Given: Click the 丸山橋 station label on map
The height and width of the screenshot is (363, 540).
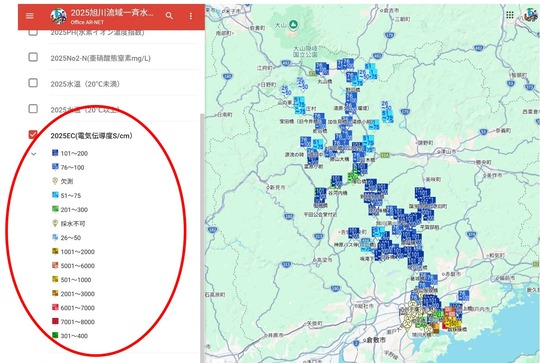Looking at the screenshot, I should [324, 82].
